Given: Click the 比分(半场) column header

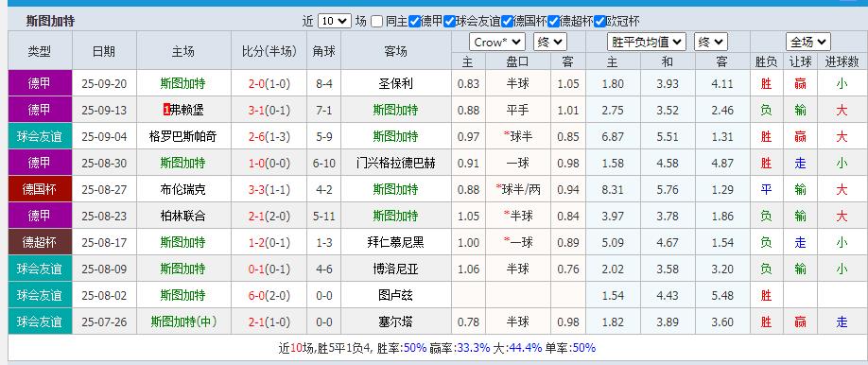Looking at the screenshot, I should (269, 51).
